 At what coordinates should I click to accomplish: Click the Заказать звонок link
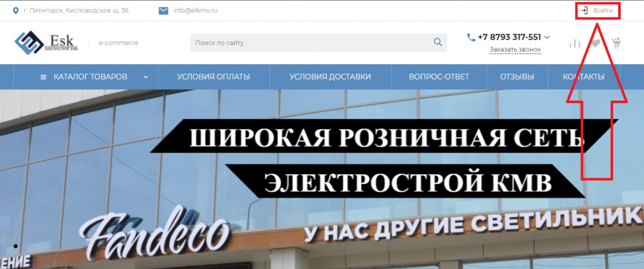515,50
